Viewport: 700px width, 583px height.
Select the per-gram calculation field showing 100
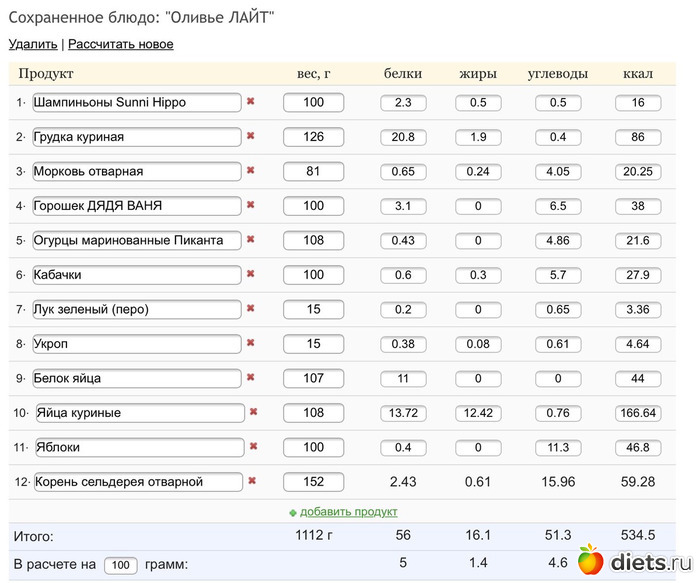tap(120, 565)
